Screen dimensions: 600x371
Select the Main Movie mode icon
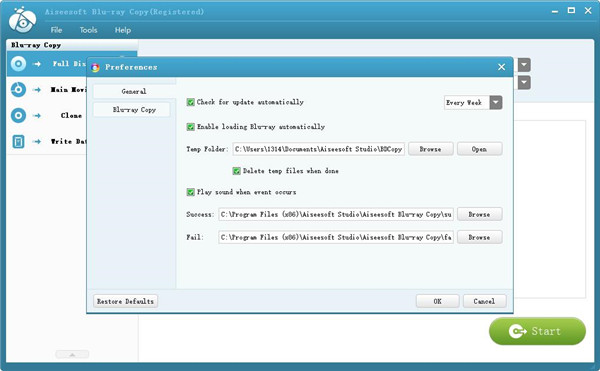click(18, 89)
